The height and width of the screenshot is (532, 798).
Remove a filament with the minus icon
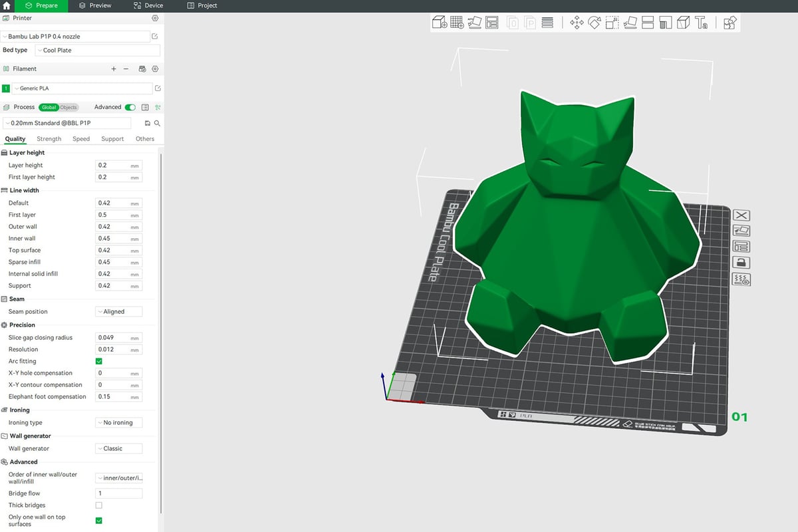click(x=126, y=69)
